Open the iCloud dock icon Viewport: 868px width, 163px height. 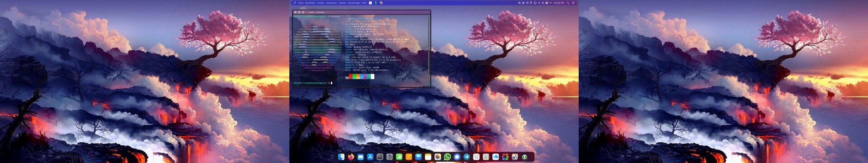pyautogui.click(x=495, y=157)
